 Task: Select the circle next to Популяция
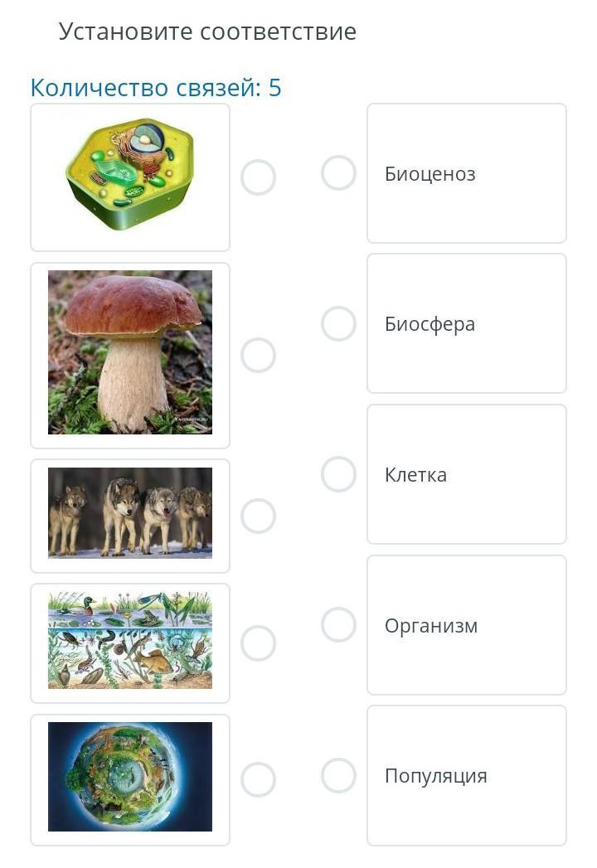pos(338,776)
